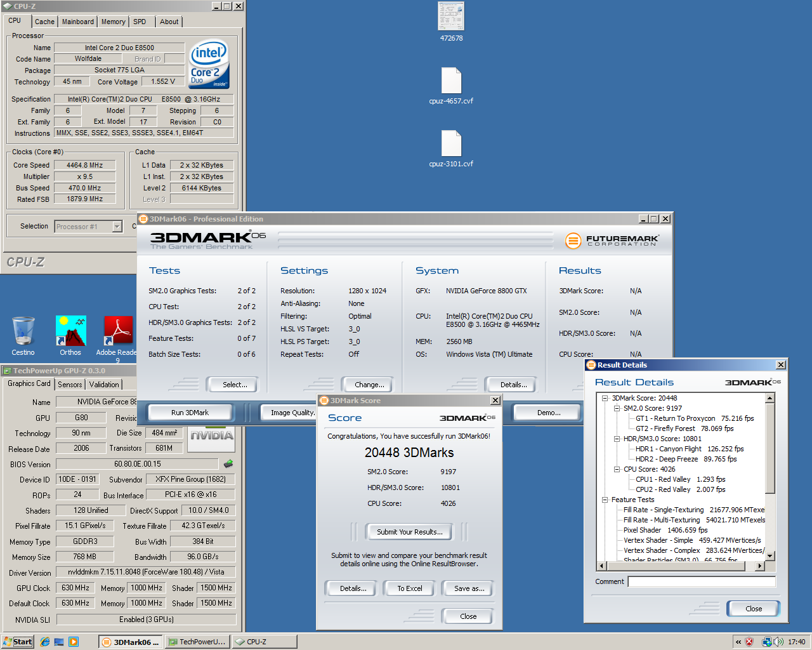Click the BIOS save icon in GPU-Z
This screenshot has width=812, height=650.
tap(228, 464)
